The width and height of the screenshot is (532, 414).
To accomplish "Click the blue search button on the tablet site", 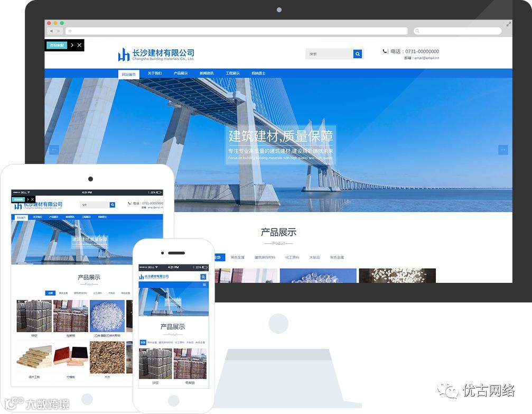I will 113,205.
